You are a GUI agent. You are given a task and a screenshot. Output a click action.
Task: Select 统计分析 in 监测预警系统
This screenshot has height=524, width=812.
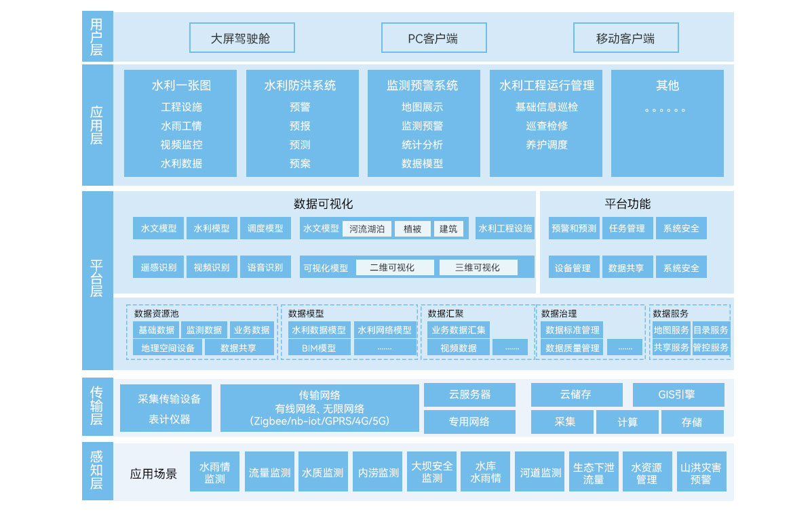(423, 144)
